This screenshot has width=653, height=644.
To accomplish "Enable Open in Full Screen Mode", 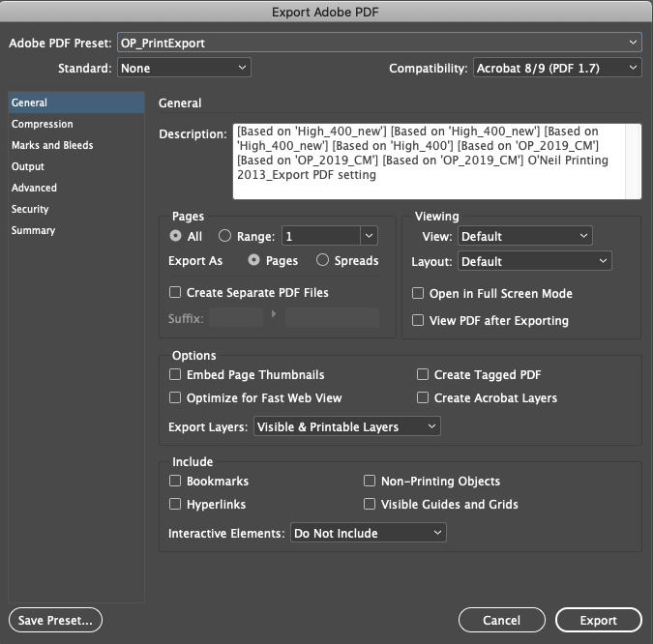I will tap(418, 293).
